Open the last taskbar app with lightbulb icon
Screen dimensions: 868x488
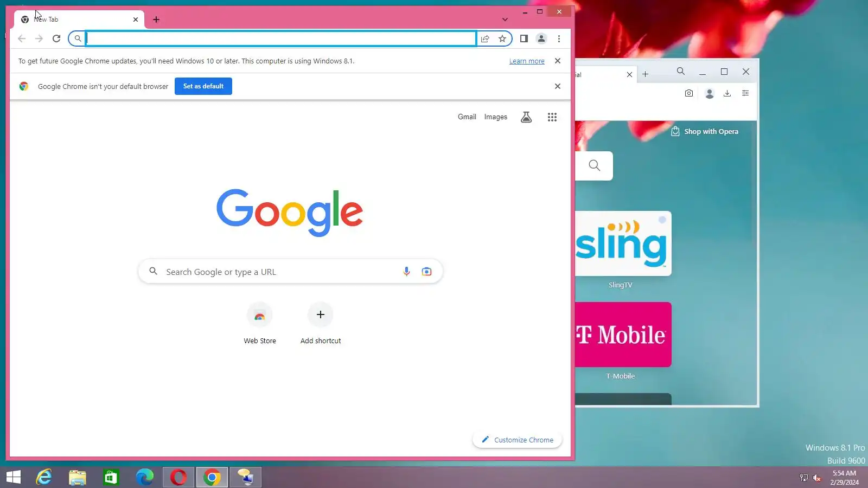pyautogui.click(x=246, y=477)
